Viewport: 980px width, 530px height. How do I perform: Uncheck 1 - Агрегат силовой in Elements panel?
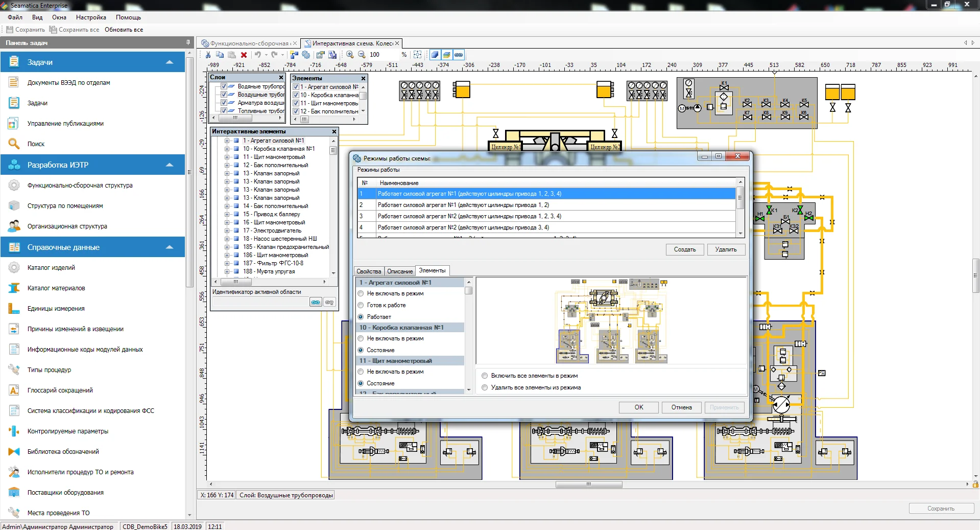(296, 87)
